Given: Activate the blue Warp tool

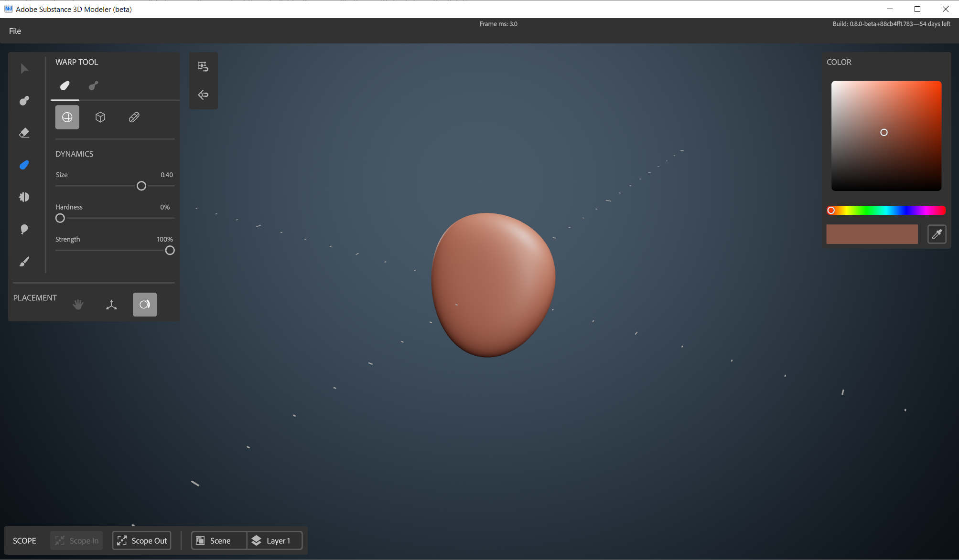Looking at the screenshot, I should click(x=24, y=165).
